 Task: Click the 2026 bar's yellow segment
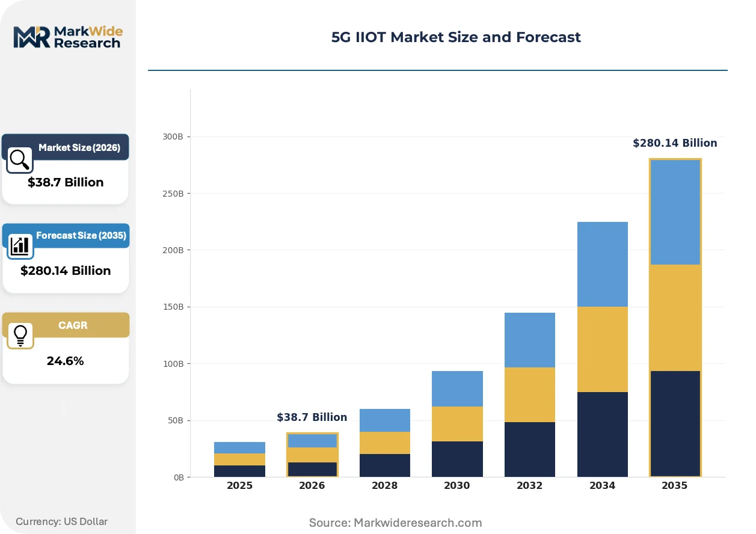312,455
